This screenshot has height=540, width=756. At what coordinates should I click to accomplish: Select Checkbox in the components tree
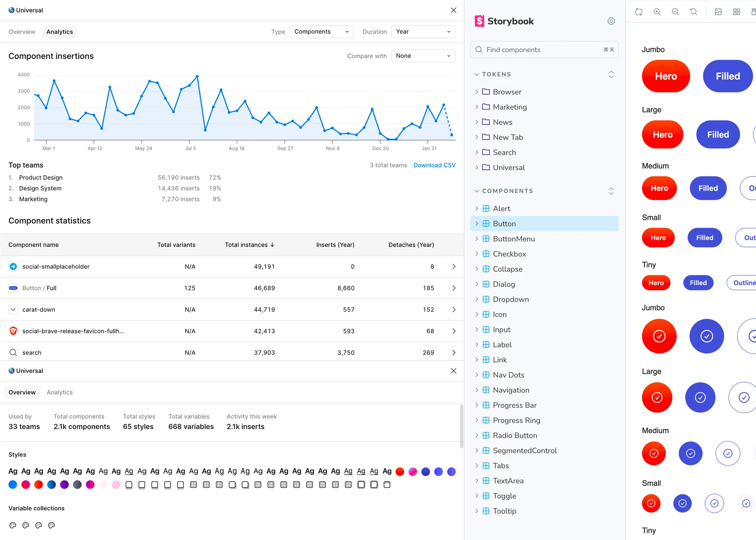point(509,254)
